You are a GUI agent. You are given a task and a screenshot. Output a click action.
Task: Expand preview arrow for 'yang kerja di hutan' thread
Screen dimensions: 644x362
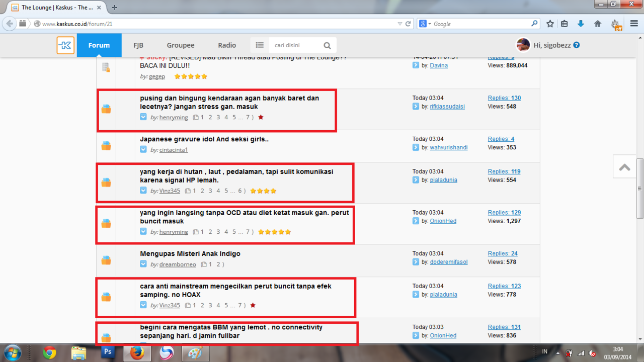[143, 191]
